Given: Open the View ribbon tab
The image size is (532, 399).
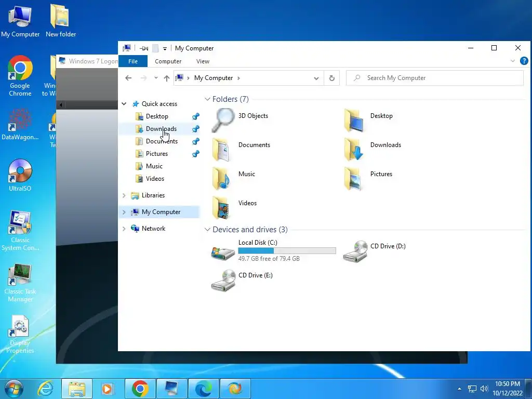Looking at the screenshot, I should click(203, 61).
